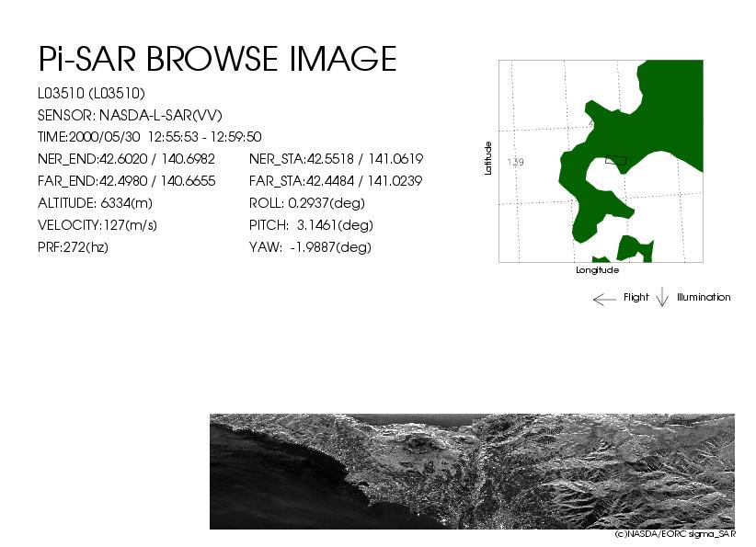Screen dimensions: 756x547
Task: Click the 139 longitude grid label
Action: [x=515, y=162]
